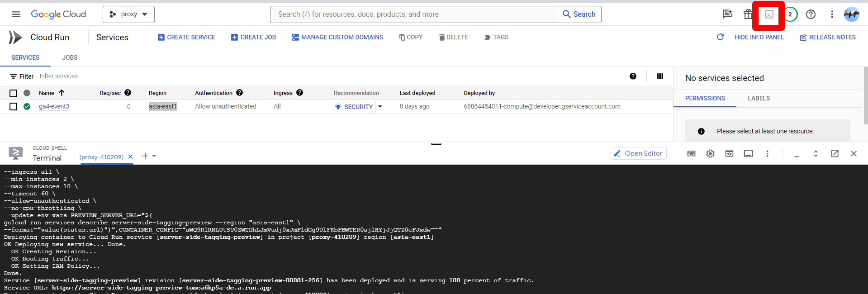
Task: Activate Cloud Shell icon in top bar
Action: [x=769, y=15]
